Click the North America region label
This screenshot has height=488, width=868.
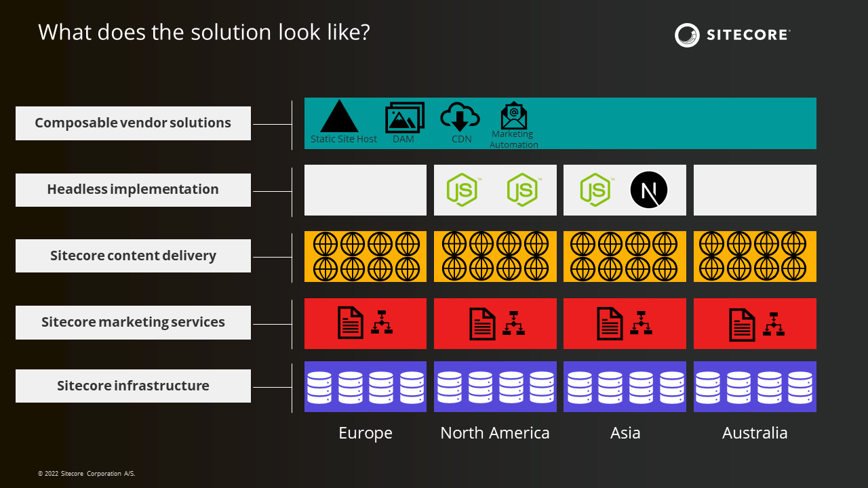coord(495,433)
